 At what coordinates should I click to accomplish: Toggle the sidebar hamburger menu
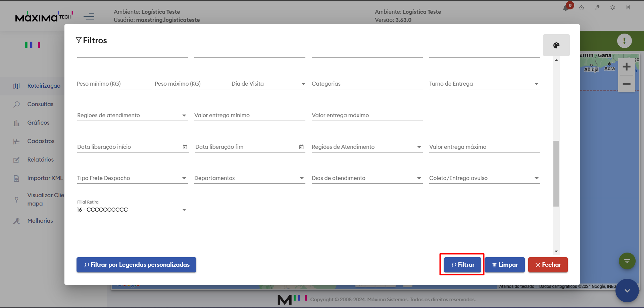(x=89, y=16)
